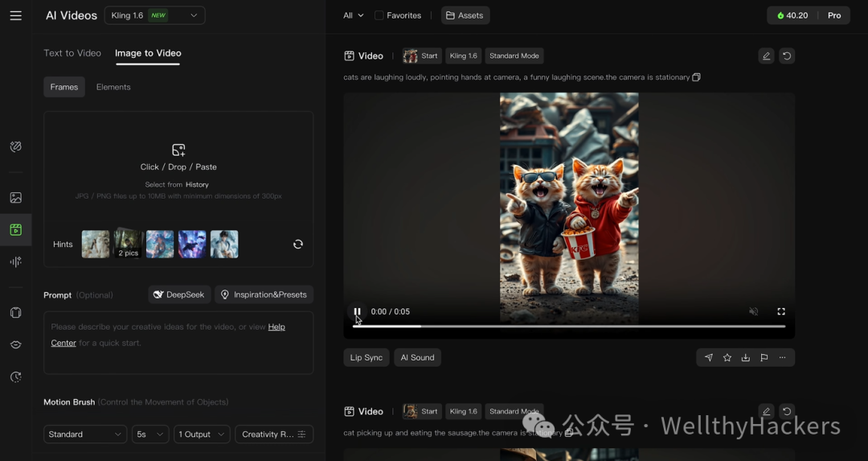Select the '2 pics' hint thumbnail
The width and height of the screenshot is (868, 461).
point(128,245)
